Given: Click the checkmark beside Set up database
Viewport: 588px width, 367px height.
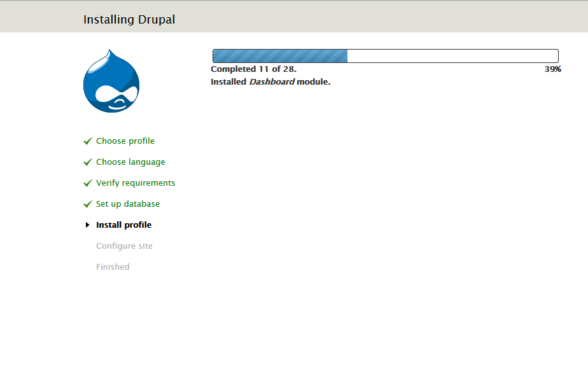Looking at the screenshot, I should pos(88,204).
